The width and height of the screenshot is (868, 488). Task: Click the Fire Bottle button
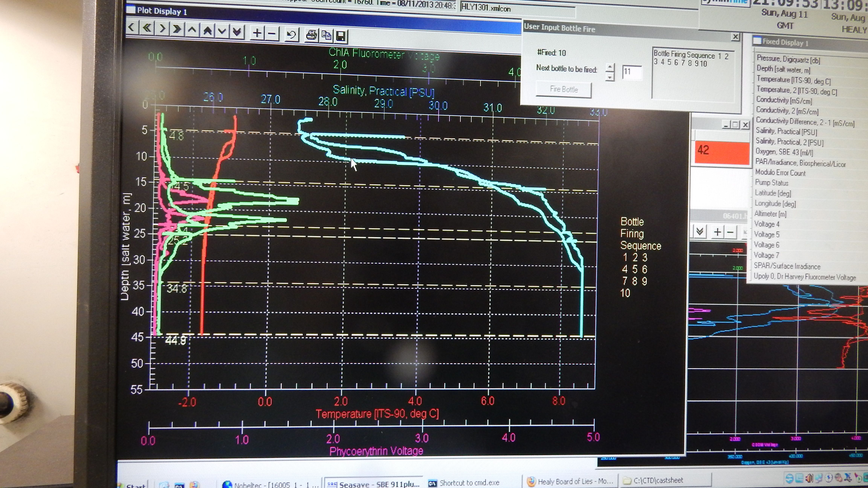564,90
